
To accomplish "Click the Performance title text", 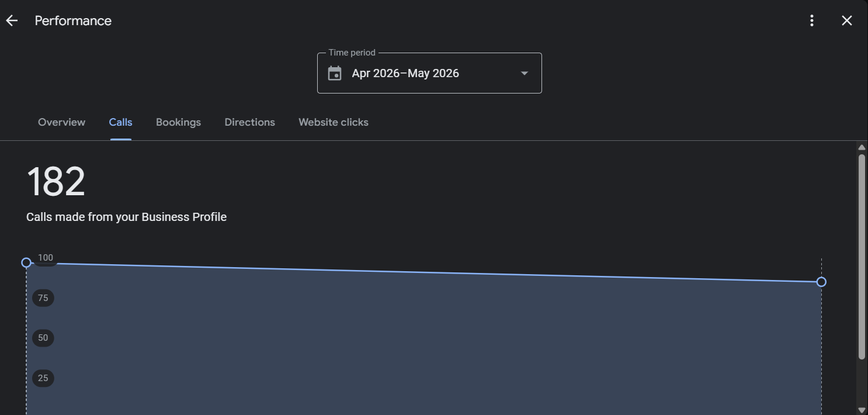I will (x=73, y=20).
